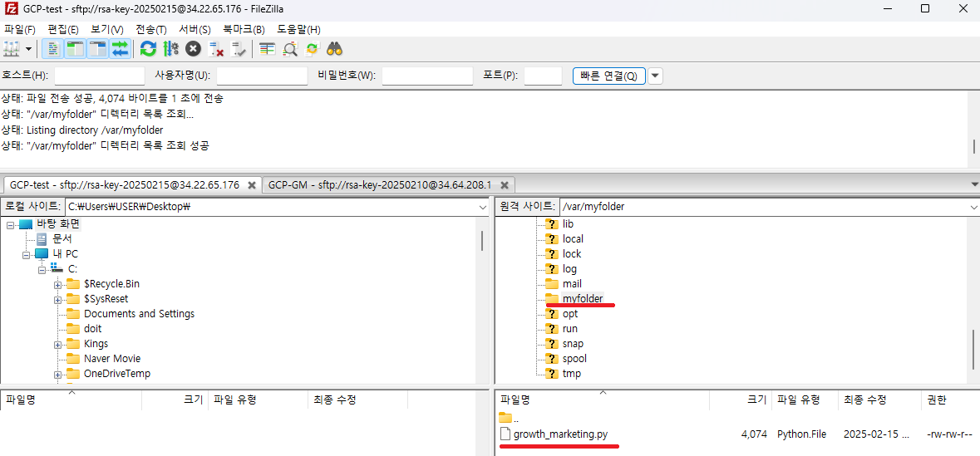Select 문서 in the local tree
Viewport: 980px width, 456px height.
coord(62,238)
